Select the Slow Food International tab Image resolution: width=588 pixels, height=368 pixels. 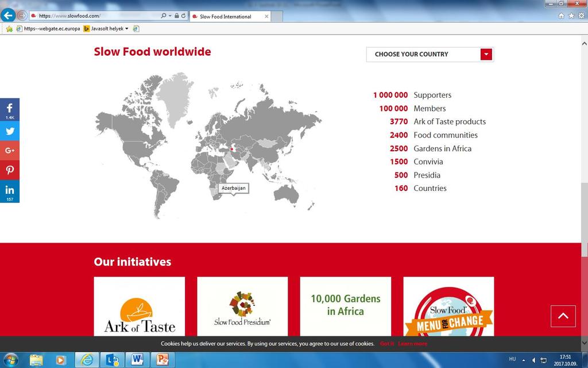tap(230, 16)
